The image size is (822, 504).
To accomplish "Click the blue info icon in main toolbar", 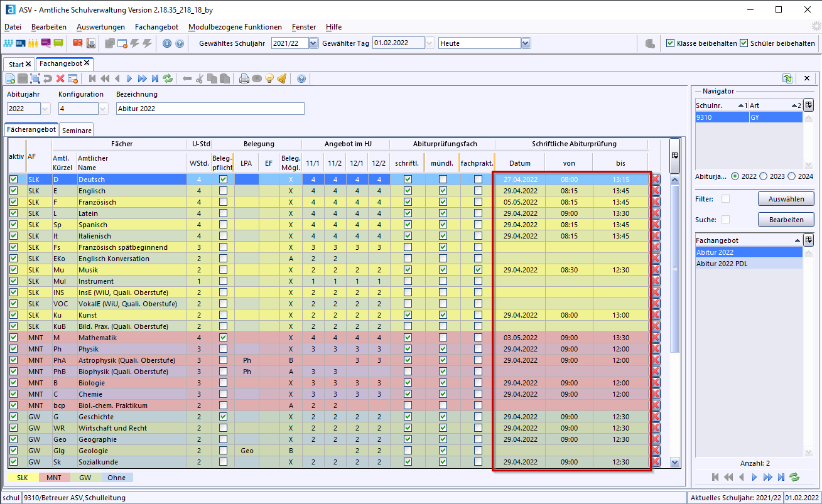I will 167,43.
